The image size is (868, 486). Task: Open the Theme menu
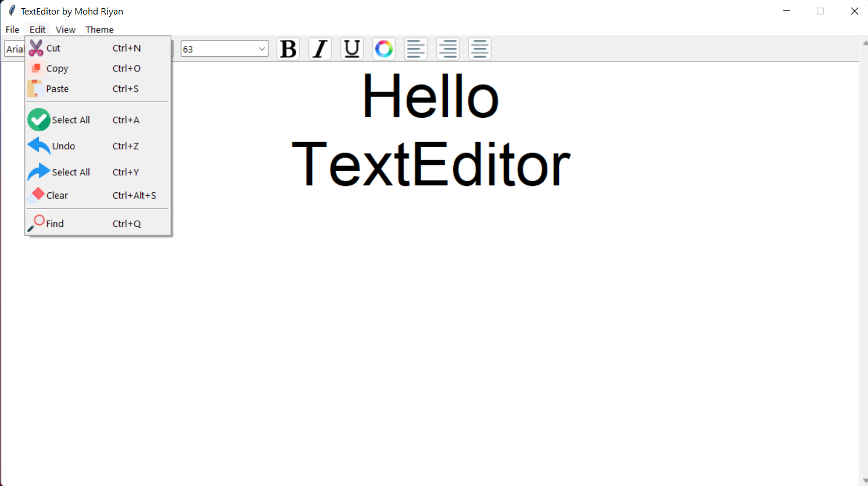tap(99, 30)
